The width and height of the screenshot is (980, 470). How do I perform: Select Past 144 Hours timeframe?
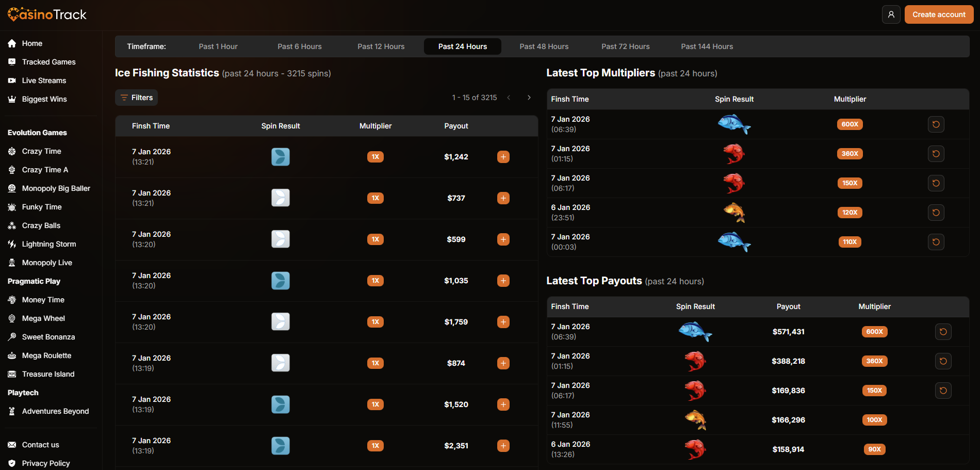[x=707, y=46]
